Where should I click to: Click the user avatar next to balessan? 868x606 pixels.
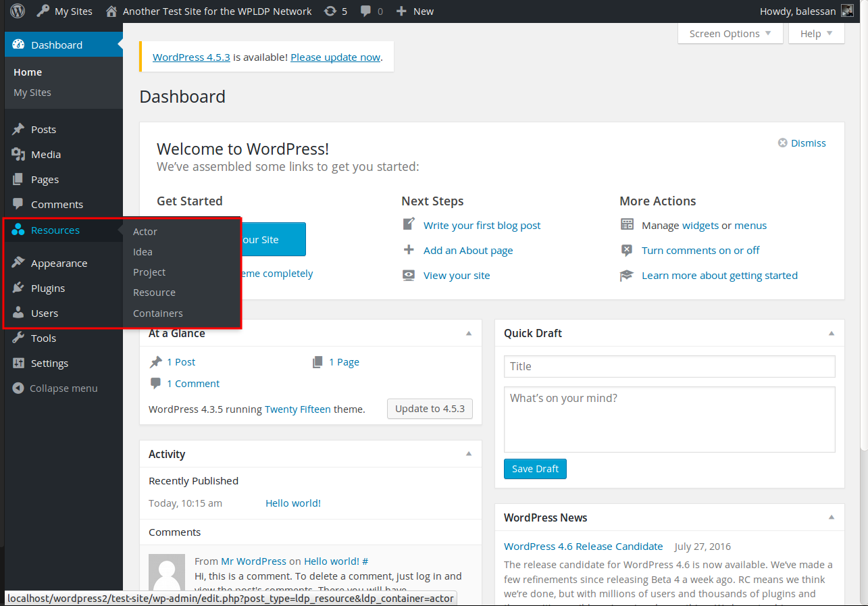click(x=847, y=11)
